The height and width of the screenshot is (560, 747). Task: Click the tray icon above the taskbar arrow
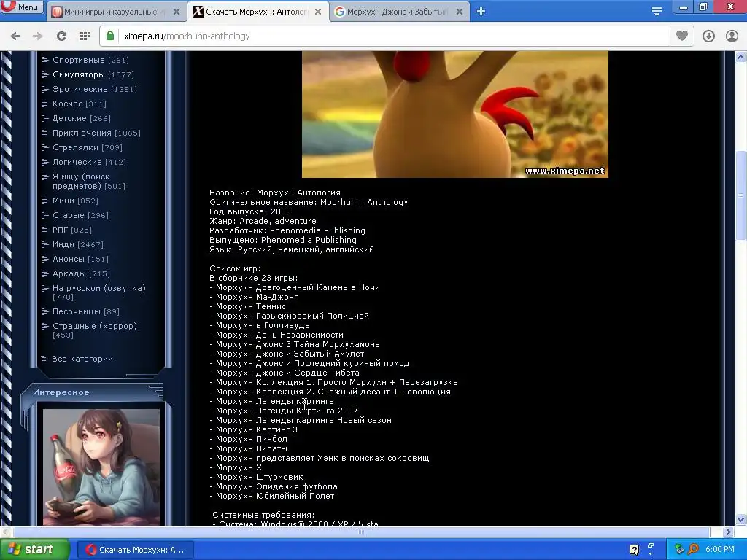pyautogui.click(x=651, y=545)
